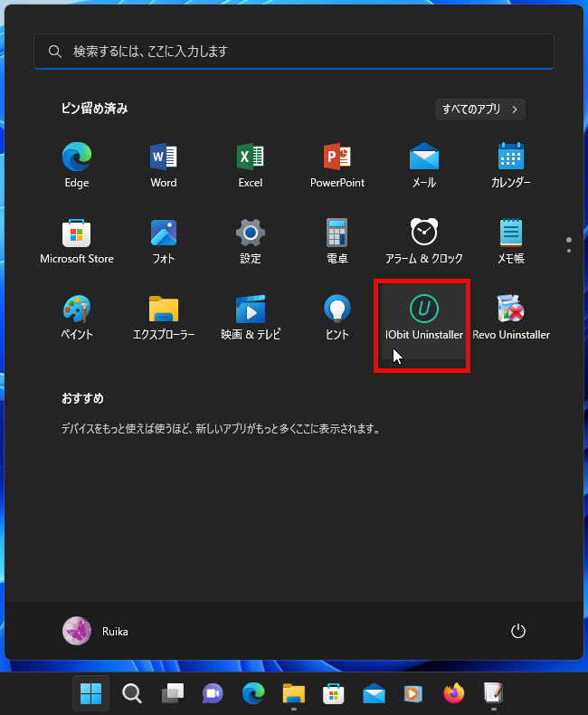
Task: Open Ruika user account menu
Action: (x=96, y=631)
